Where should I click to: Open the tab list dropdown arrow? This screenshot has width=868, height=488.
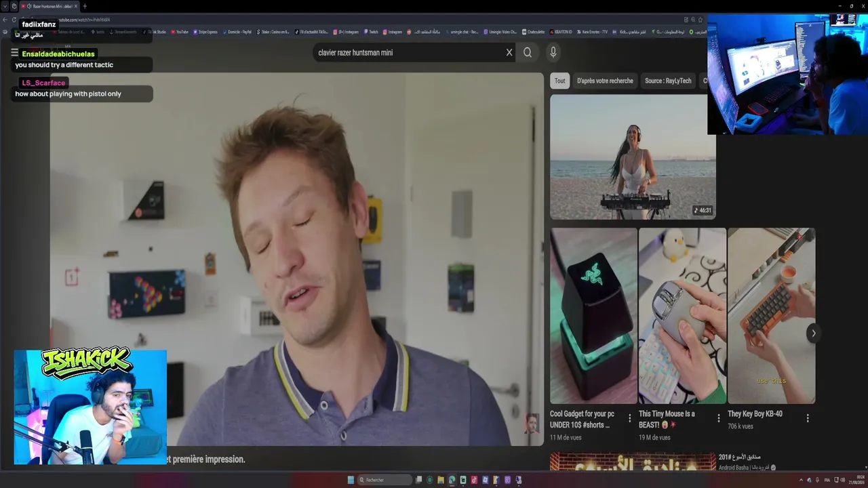(x=5, y=6)
